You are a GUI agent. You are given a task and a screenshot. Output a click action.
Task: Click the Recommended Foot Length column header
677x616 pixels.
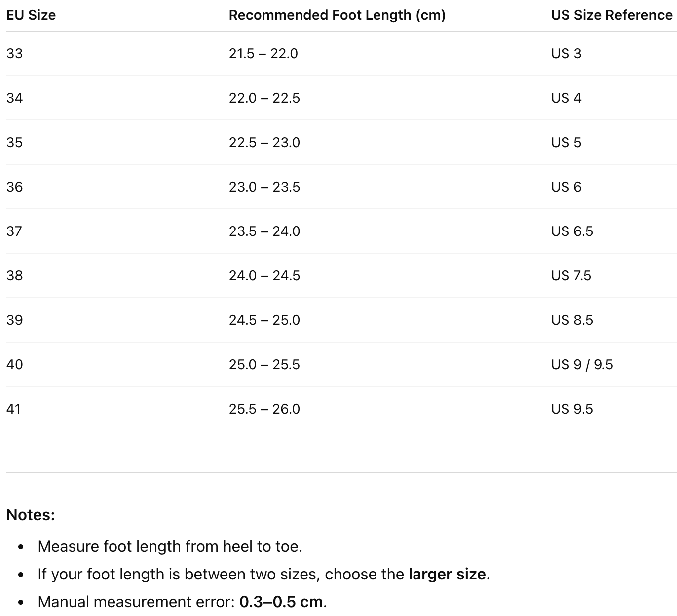(337, 15)
